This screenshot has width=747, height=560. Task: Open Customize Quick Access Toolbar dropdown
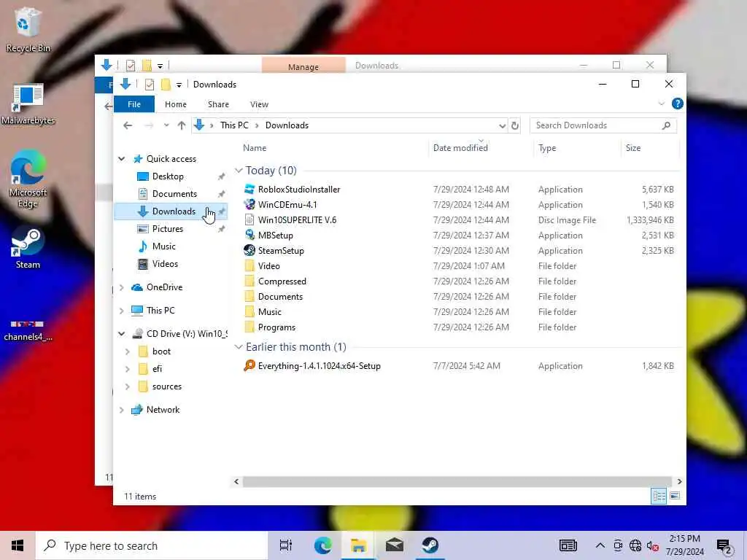pos(179,85)
